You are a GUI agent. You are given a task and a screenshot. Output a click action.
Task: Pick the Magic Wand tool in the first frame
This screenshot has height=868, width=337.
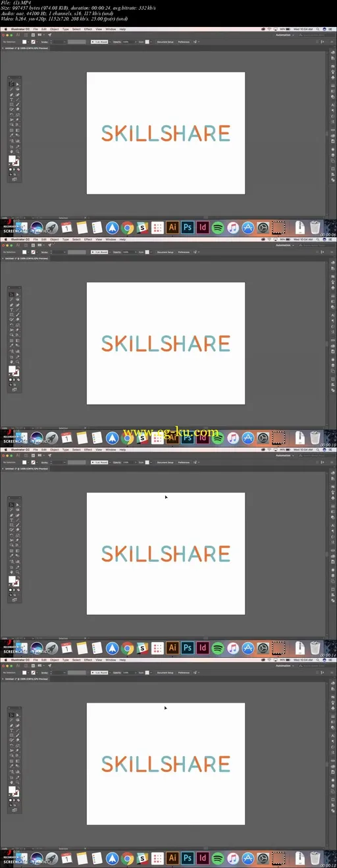coord(12,89)
